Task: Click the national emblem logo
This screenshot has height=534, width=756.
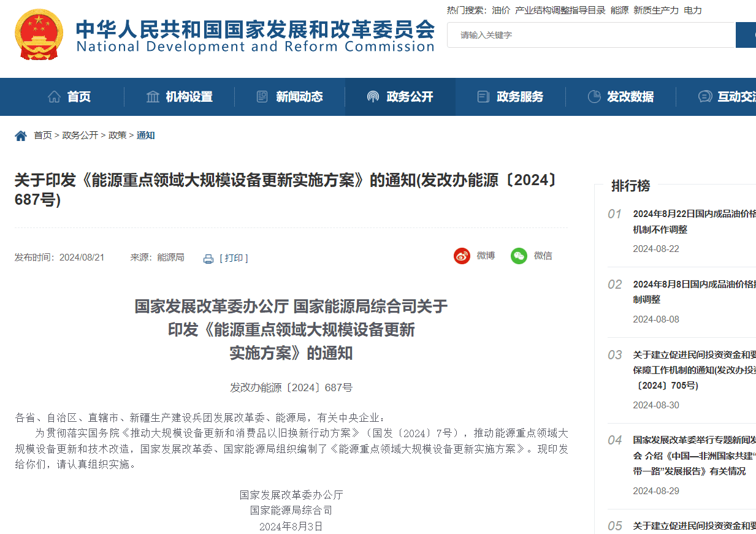Action: click(39, 34)
